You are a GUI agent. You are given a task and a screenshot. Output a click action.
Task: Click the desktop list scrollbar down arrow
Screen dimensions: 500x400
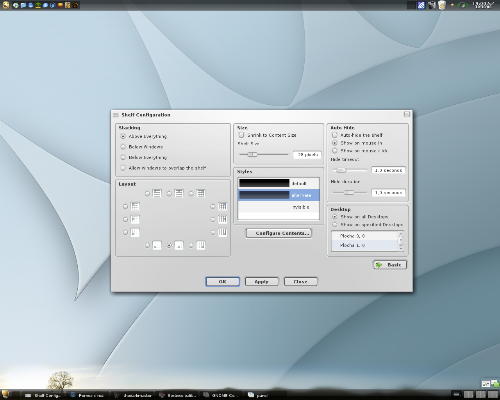point(401,248)
